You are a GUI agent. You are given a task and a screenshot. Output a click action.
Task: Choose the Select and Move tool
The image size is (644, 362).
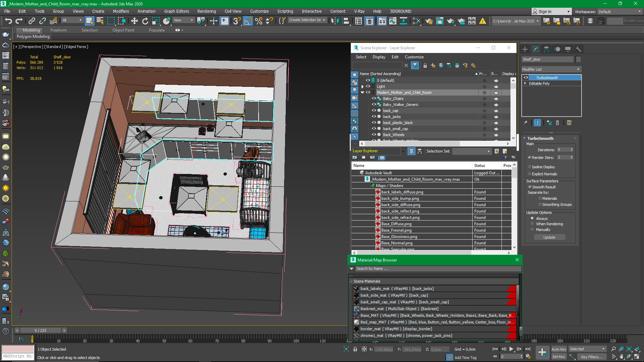[134, 21]
